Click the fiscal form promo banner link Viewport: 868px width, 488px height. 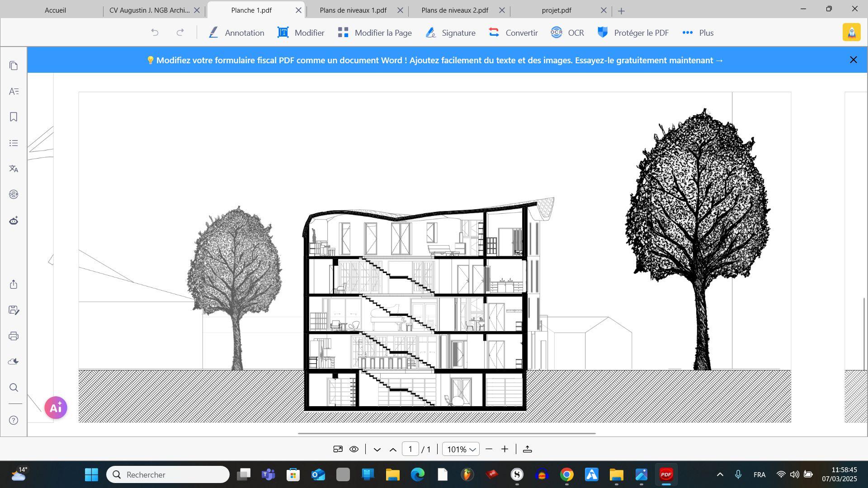[435, 60]
